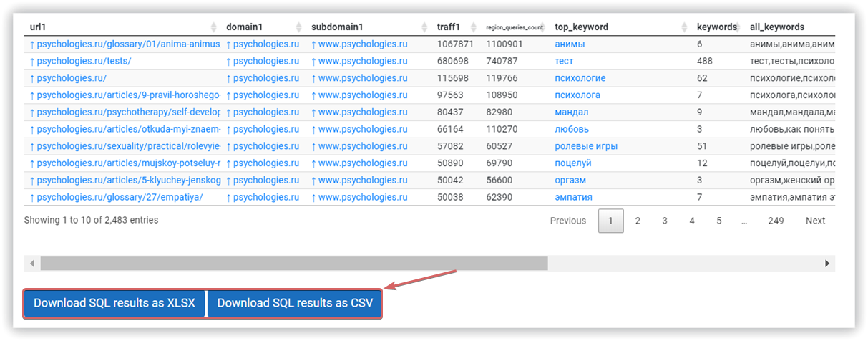868x341 pixels.
Task: Select keywords count 488
Action: coord(705,61)
